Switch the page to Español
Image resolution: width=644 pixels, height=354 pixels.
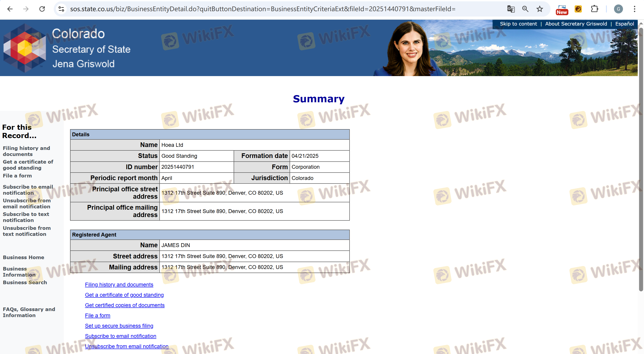tap(624, 24)
